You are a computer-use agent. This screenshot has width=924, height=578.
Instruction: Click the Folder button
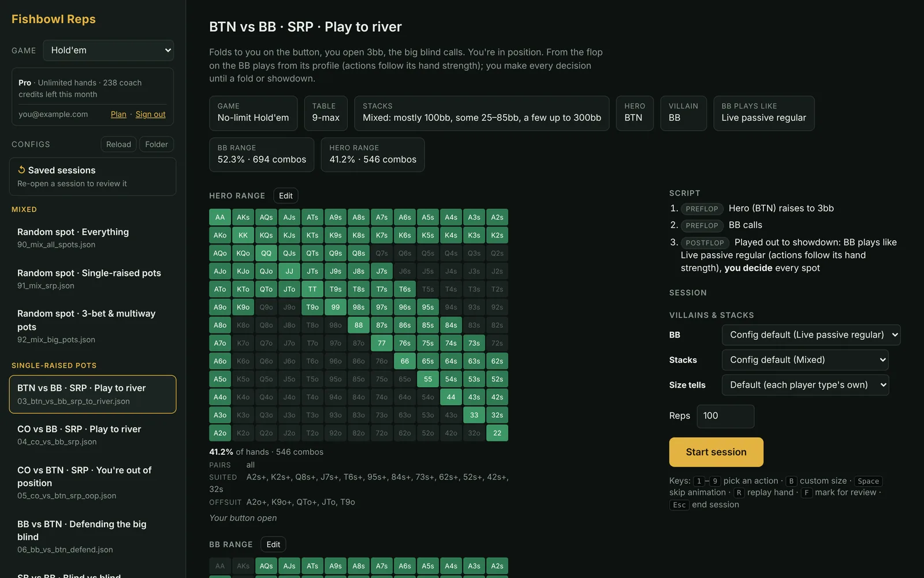[x=157, y=144]
